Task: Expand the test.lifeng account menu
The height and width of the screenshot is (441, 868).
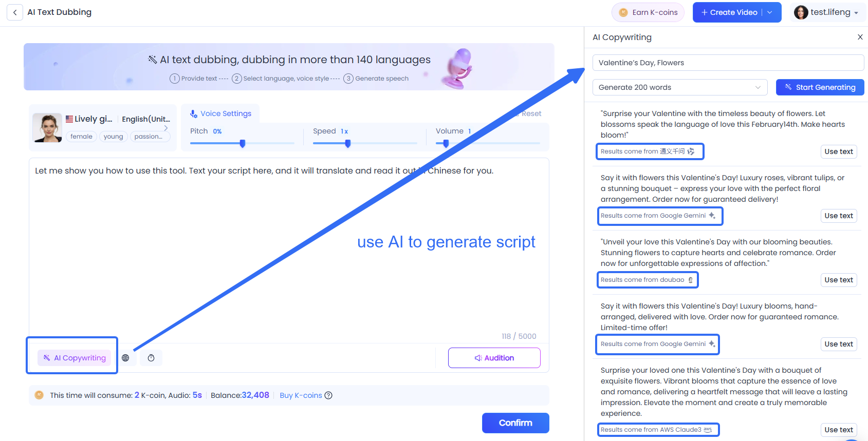Action: pos(856,13)
